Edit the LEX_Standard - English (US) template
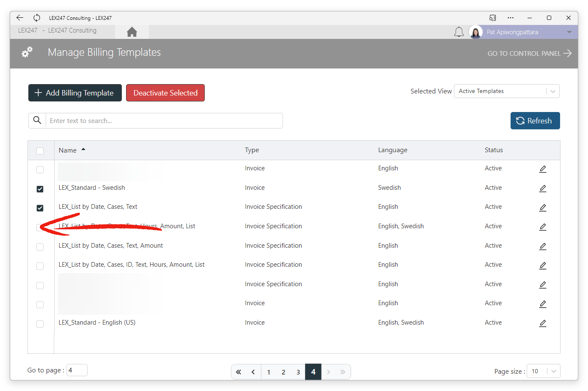 click(543, 323)
